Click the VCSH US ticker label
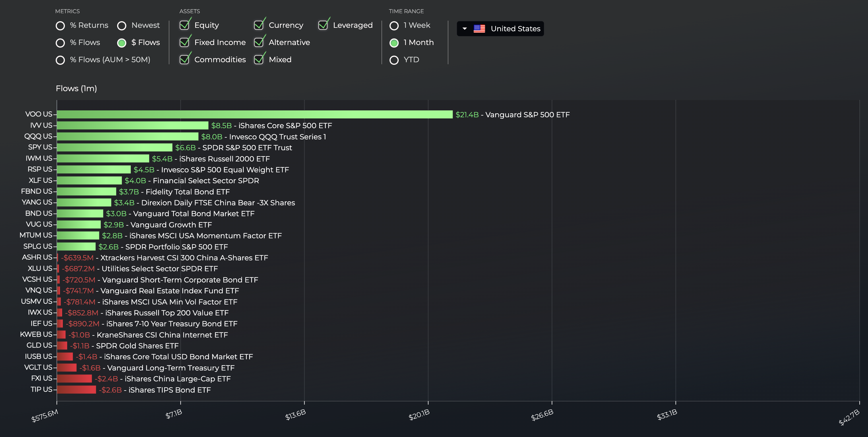Screen dimensions: 868x437 coord(37,280)
